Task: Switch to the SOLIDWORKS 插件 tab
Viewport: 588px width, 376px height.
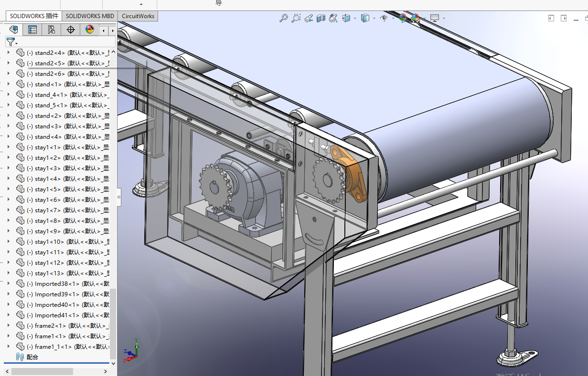Action: 34,16
